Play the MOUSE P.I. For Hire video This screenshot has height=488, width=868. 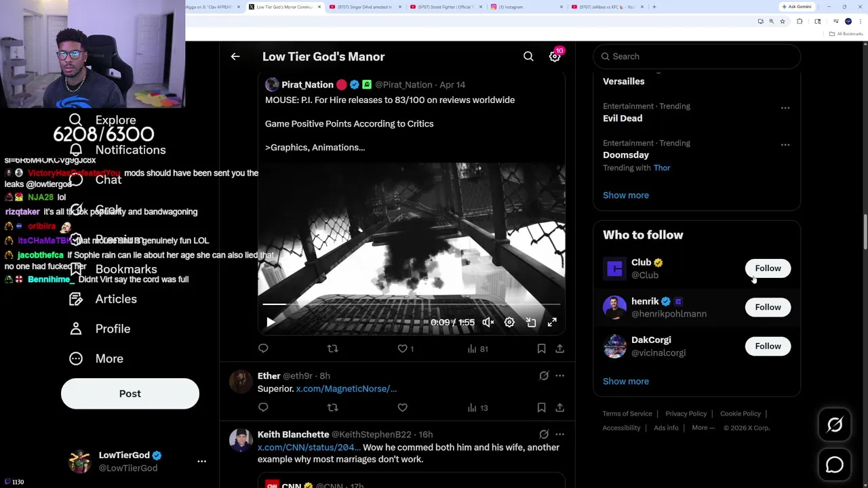[271, 323]
